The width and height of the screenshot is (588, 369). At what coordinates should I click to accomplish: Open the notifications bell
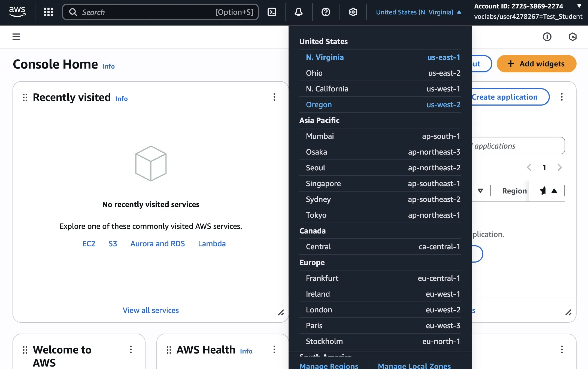298,12
